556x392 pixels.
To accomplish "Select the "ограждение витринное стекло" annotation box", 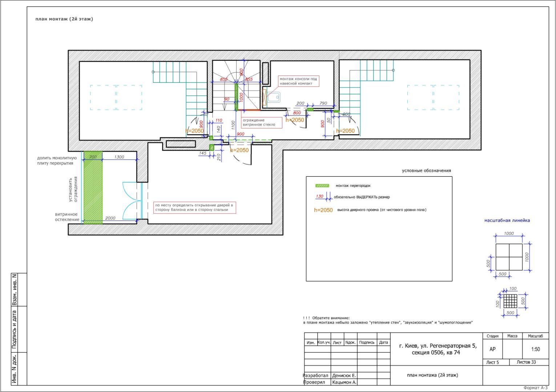I will (x=261, y=122).
